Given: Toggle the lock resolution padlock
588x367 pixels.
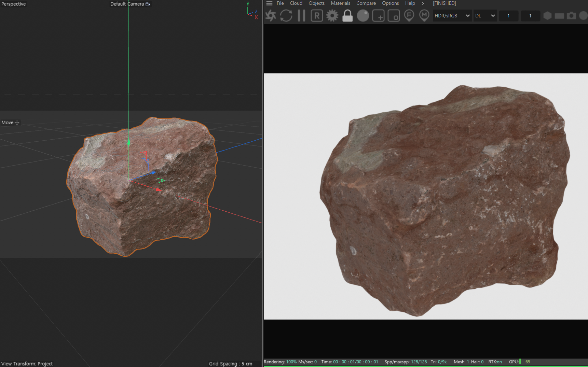Looking at the screenshot, I should pos(347,16).
